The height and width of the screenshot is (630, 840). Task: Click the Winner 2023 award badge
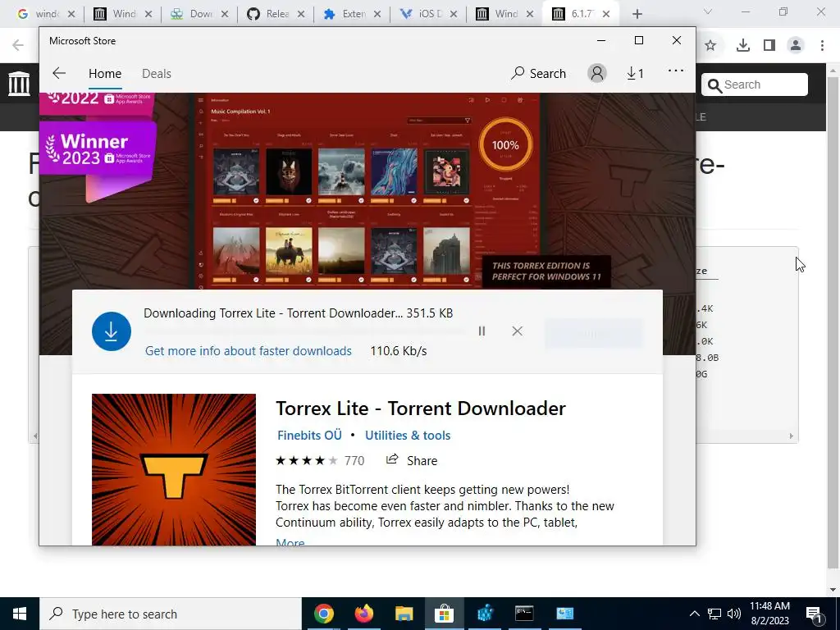[x=98, y=149]
